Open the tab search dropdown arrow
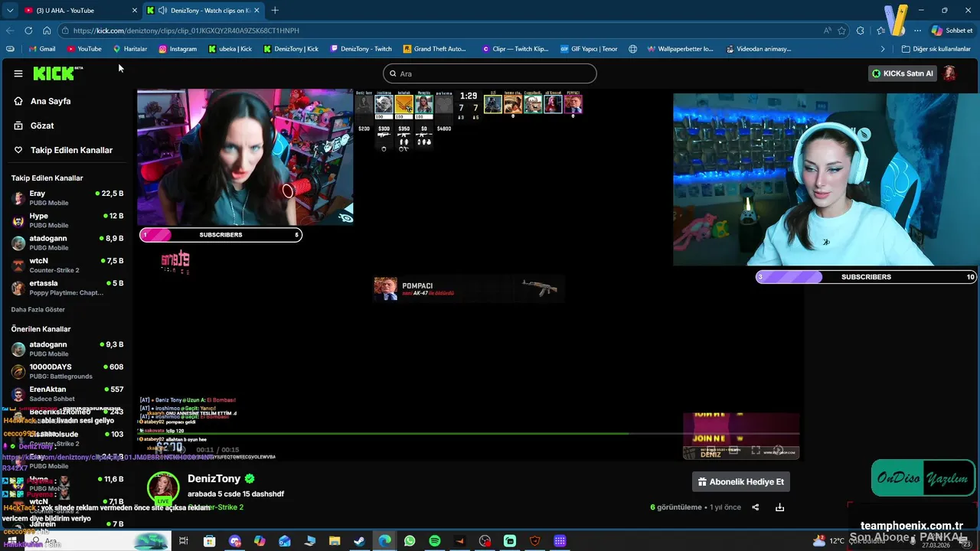 [x=10, y=10]
